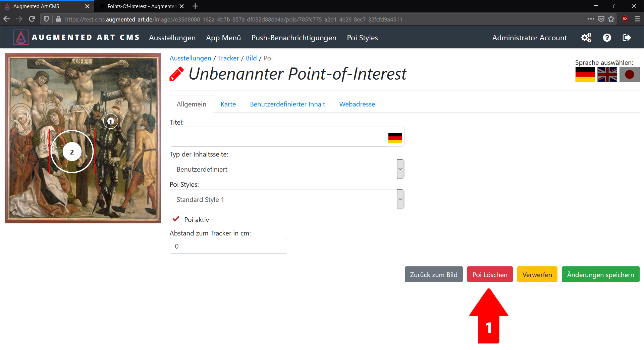Open Ausstellungen in the navbar
This screenshot has width=644, height=350.
tap(172, 38)
